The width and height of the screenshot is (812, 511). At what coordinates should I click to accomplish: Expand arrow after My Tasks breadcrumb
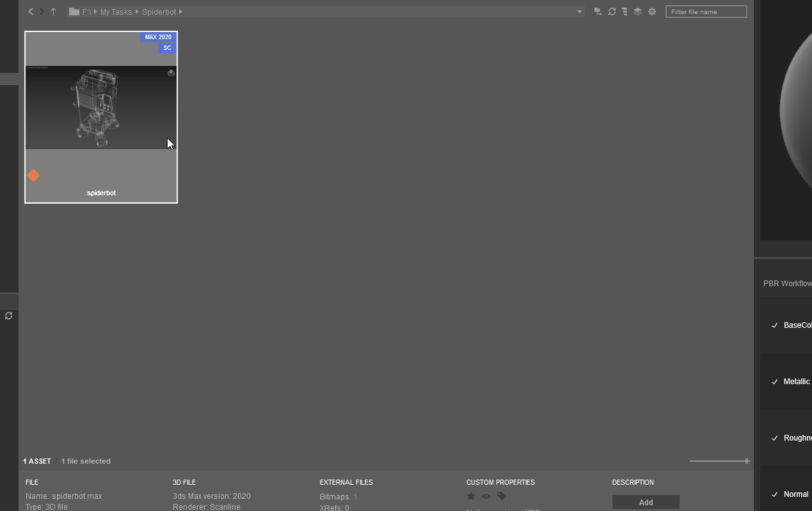point(137,12)
